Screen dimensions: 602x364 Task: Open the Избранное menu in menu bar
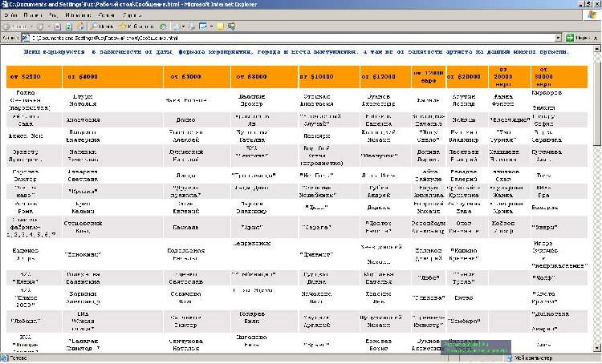(78, 15)
